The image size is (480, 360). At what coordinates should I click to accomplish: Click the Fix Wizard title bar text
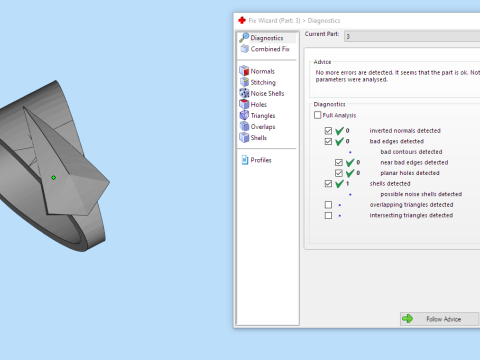294,21
